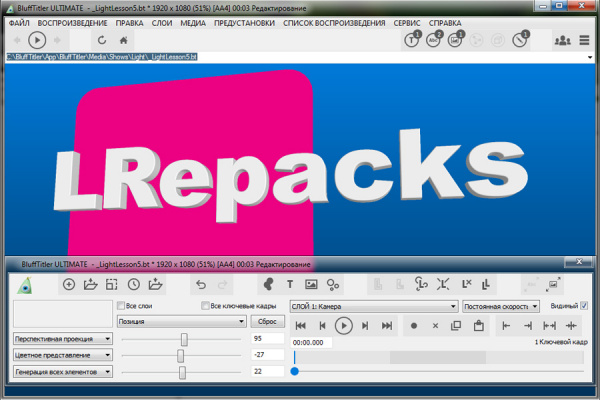This screenshot has height=400, width=600.
Task: Expand the file path history dropdown arrow
Action: (590, 57)
